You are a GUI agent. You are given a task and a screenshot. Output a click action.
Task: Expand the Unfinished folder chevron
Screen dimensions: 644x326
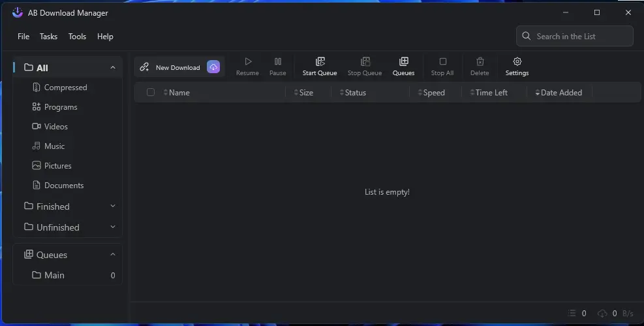tap(113, 227)
